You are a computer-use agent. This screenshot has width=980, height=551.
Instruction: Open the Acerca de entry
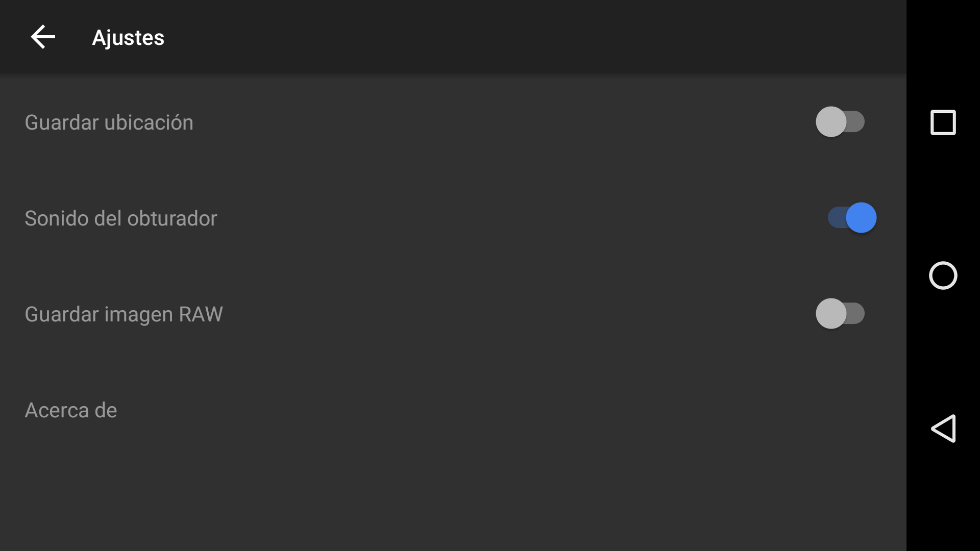[x=71, y=410]
